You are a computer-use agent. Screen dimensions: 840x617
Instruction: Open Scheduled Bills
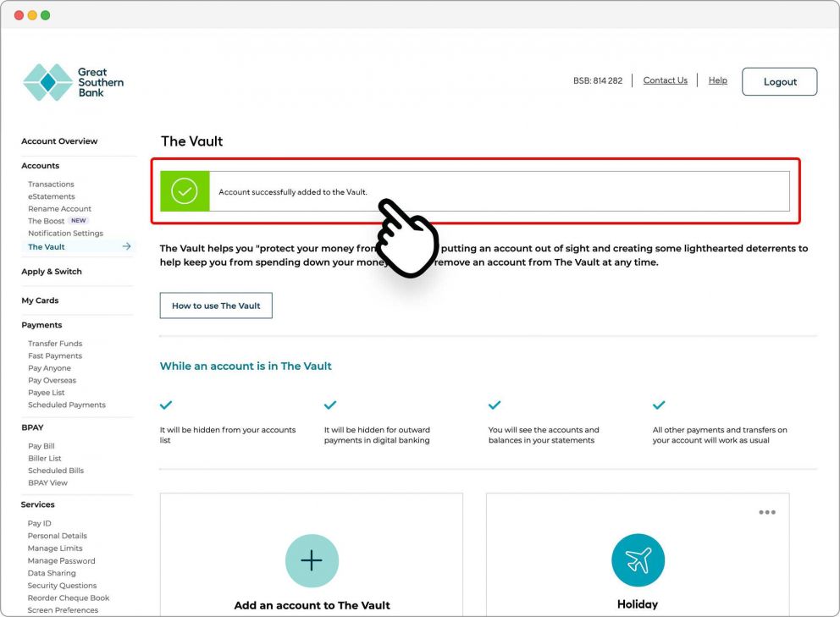56,471
